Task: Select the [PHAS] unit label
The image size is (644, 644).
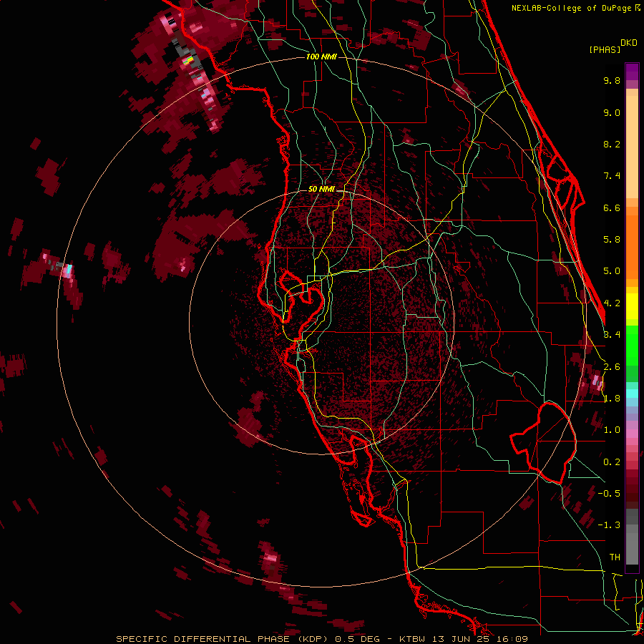Action: coord(604,49)
